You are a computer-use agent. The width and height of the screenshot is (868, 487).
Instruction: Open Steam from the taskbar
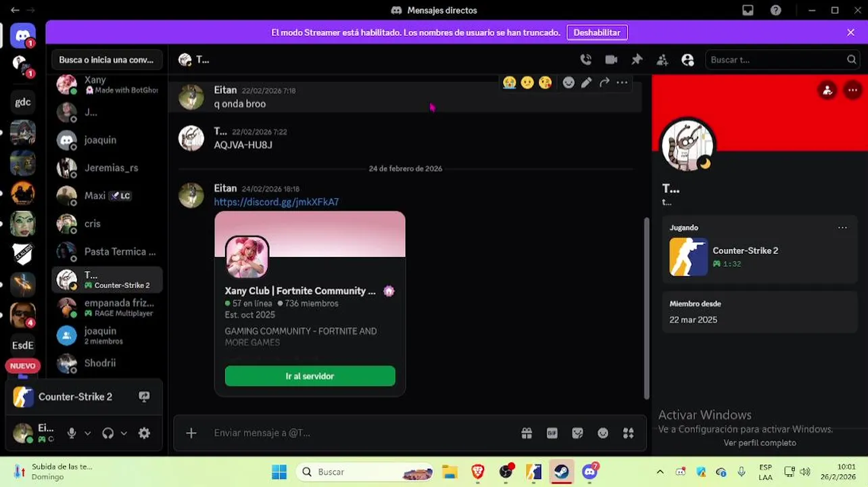point(561,471)
